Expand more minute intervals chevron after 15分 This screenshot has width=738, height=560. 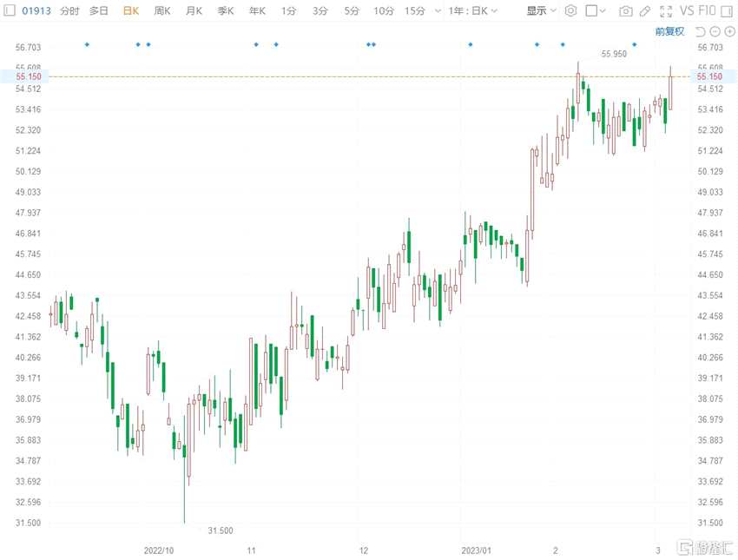438,10
